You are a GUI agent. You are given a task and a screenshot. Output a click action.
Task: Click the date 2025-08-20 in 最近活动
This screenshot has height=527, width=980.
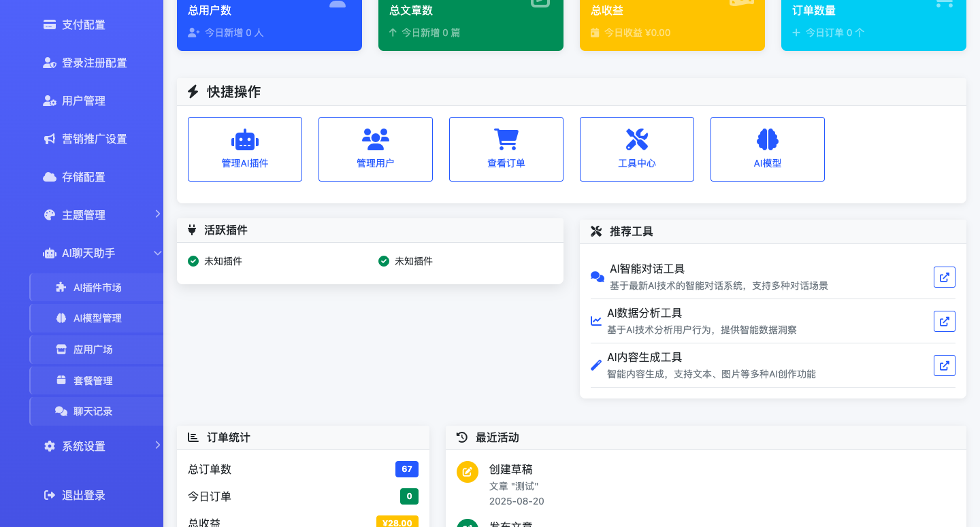click(517, 501)
